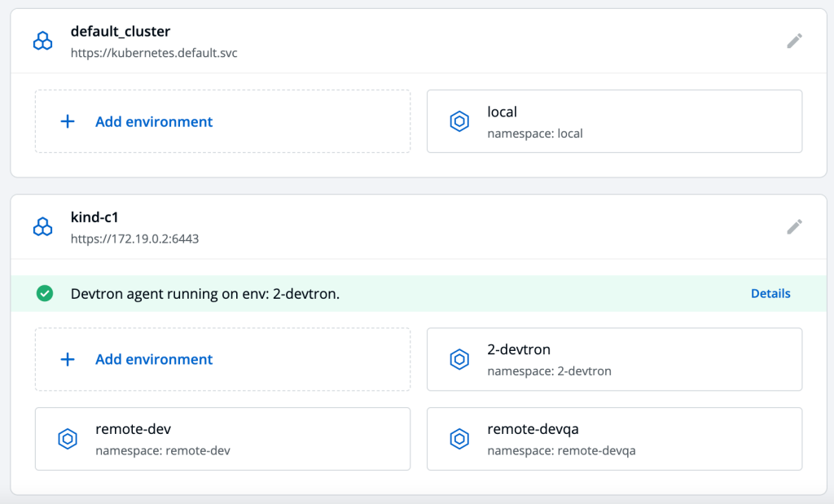Click the hexagon icon of remote-dev environment
Viewport: 834px width, 504px height.
(x=68, y=439)
